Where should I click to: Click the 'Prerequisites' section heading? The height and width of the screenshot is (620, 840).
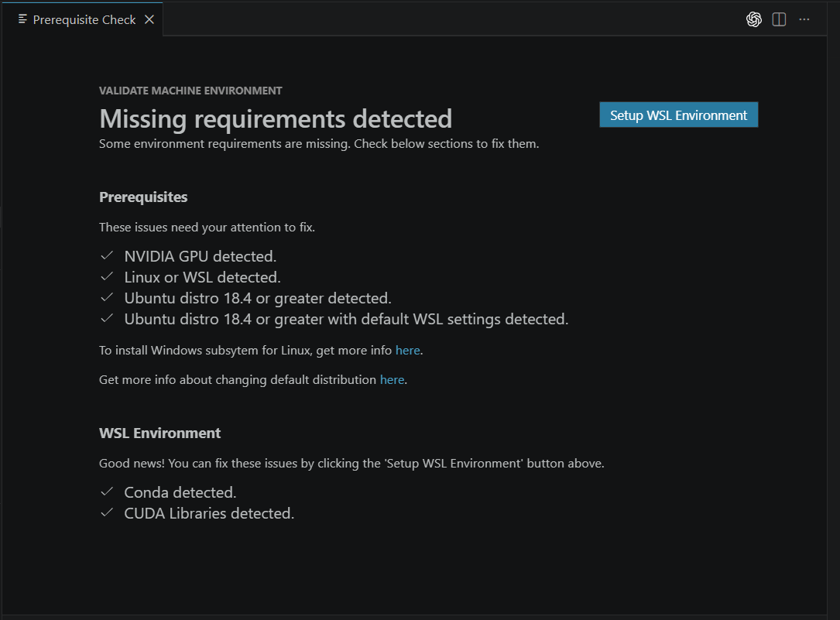[x=143, y=197]
